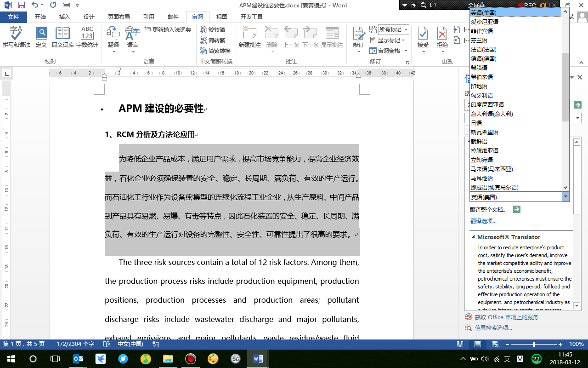Open 拼写和语法 spelling check
This screenshot has height=368, width=588.
coord(16,37)
